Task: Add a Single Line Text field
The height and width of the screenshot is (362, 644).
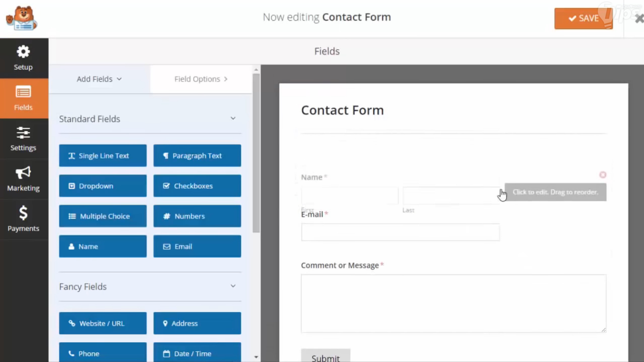Action: coord(103,156)
